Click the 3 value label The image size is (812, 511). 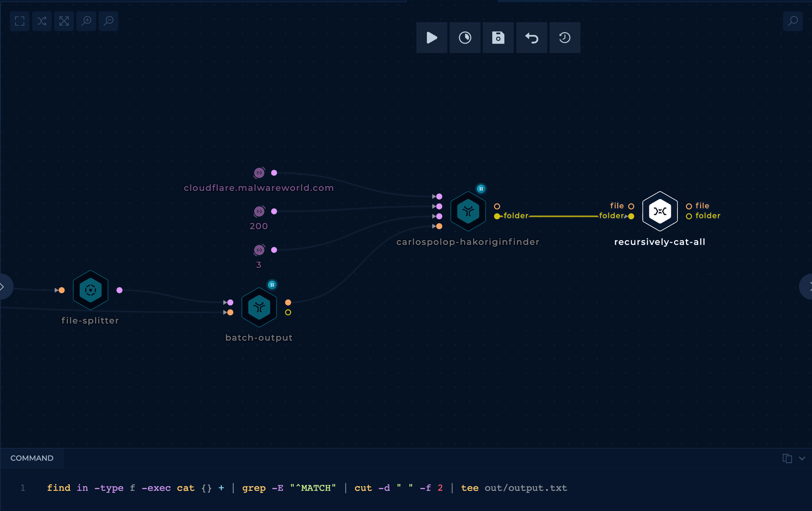click(x=259, y=265)
